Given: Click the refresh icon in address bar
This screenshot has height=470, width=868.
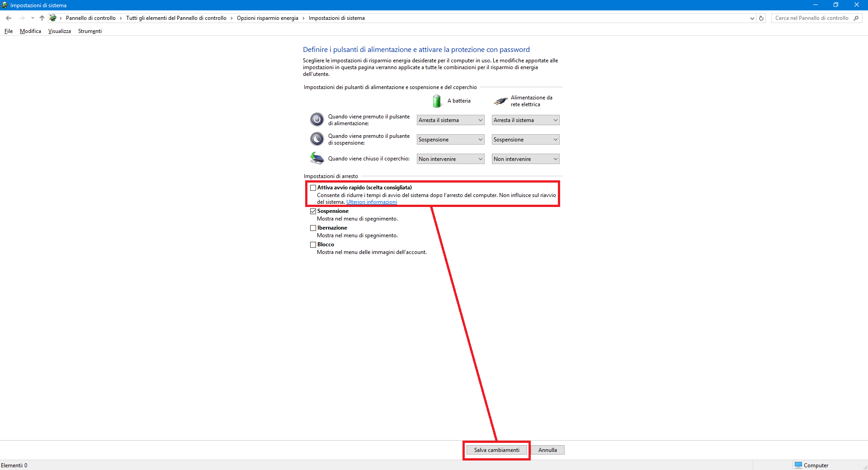Looking at the screenshot, I should [x=761, y=18].
